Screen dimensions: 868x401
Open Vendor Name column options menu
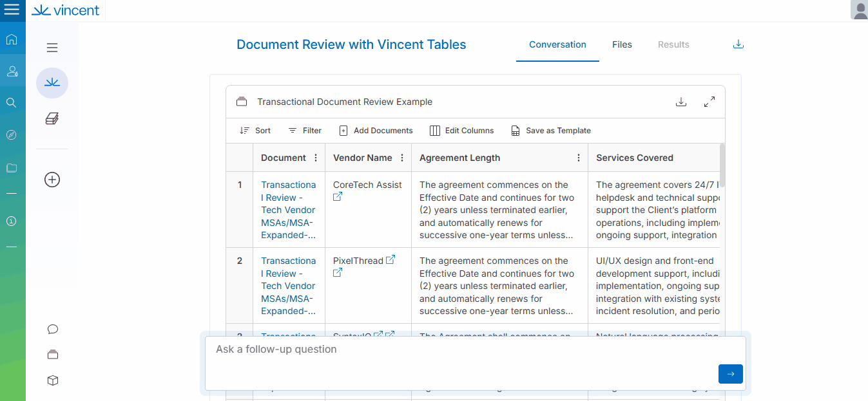(402, 158)
